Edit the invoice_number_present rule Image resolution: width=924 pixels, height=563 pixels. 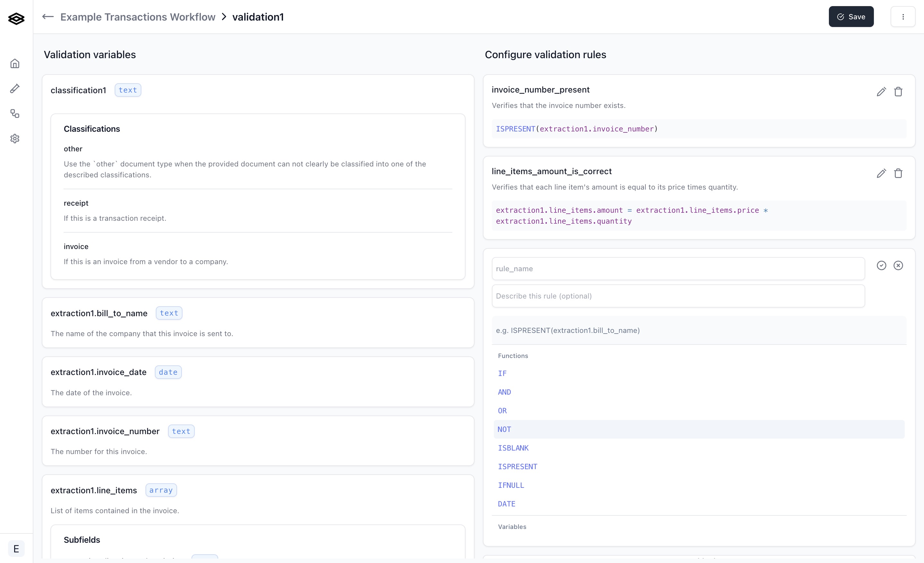click(881, 92)
